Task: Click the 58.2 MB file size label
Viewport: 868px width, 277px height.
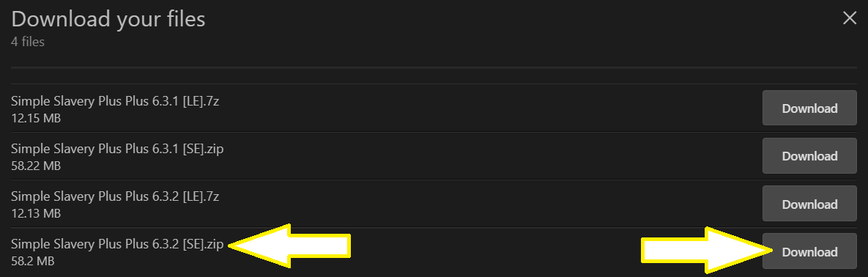Action: [33, 261]
